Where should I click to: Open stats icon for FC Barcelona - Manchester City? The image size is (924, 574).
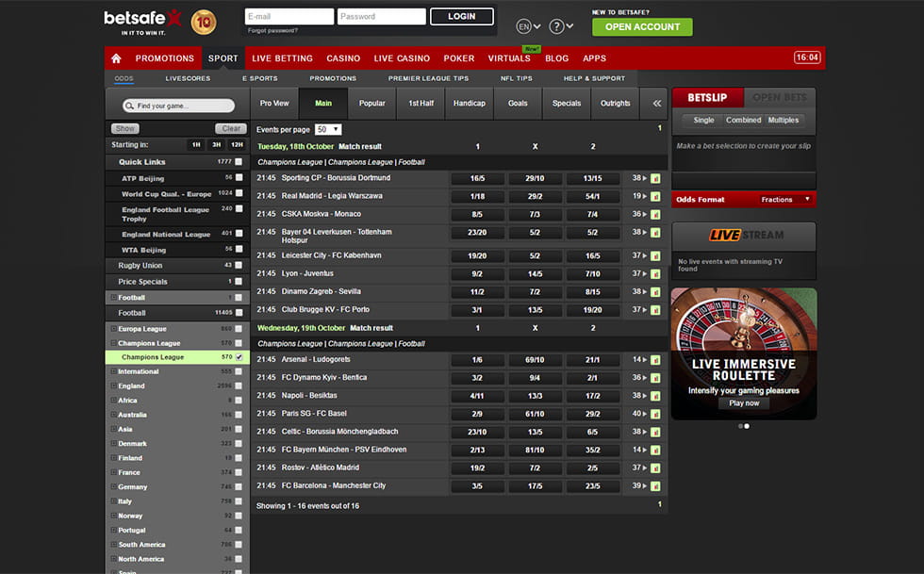pos(655,486)
